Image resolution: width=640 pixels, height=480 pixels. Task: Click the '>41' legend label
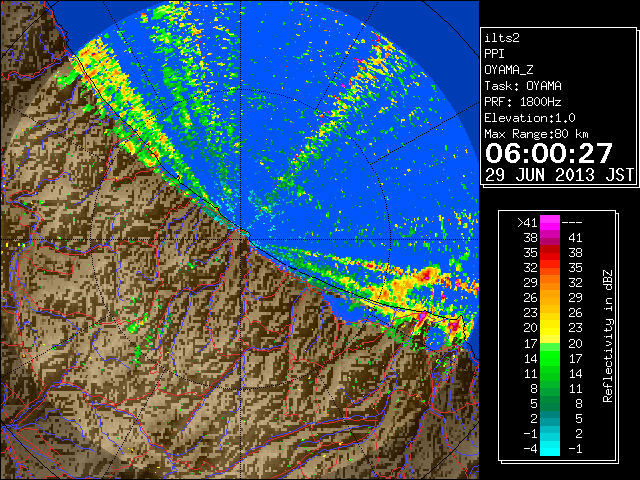527,222
